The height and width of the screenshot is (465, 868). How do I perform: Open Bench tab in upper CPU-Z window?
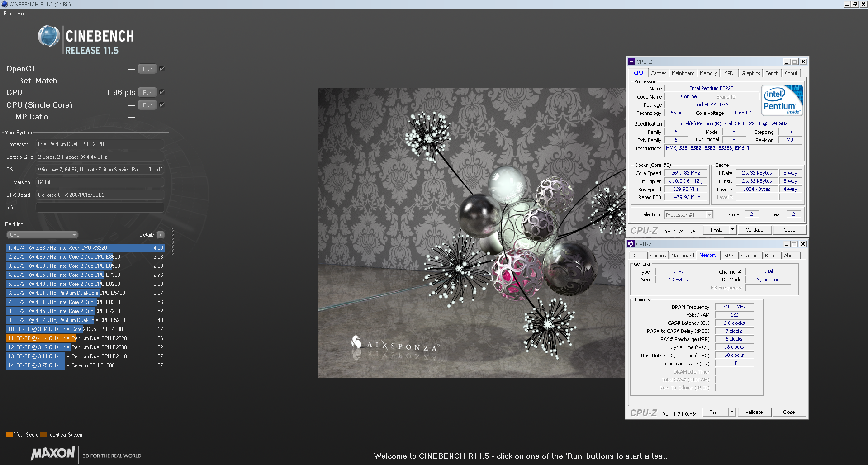[x=772, y=73]
